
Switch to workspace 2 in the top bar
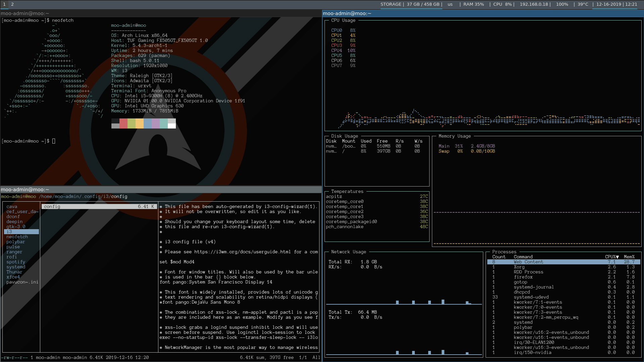(12, 4)
